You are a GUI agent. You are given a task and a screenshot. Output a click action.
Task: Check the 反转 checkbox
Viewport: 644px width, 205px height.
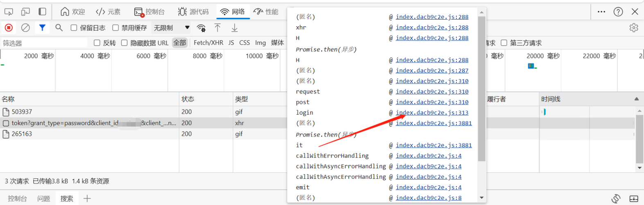97,43
